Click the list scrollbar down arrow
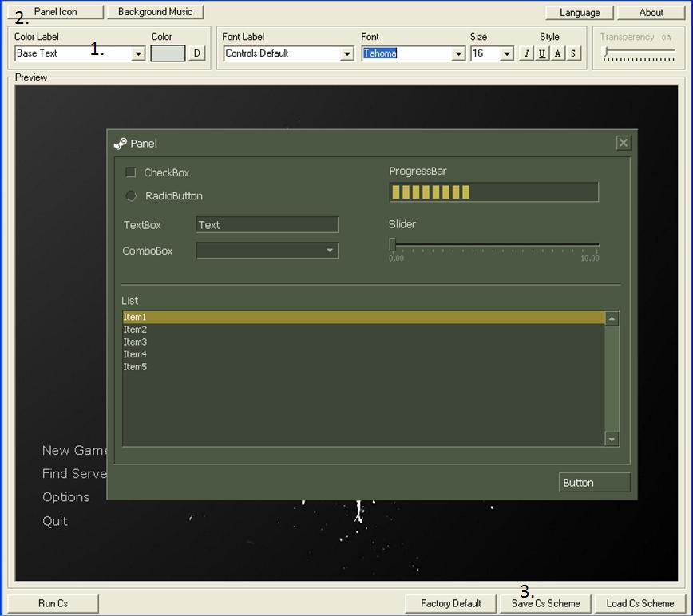 (x=612, y=439)
